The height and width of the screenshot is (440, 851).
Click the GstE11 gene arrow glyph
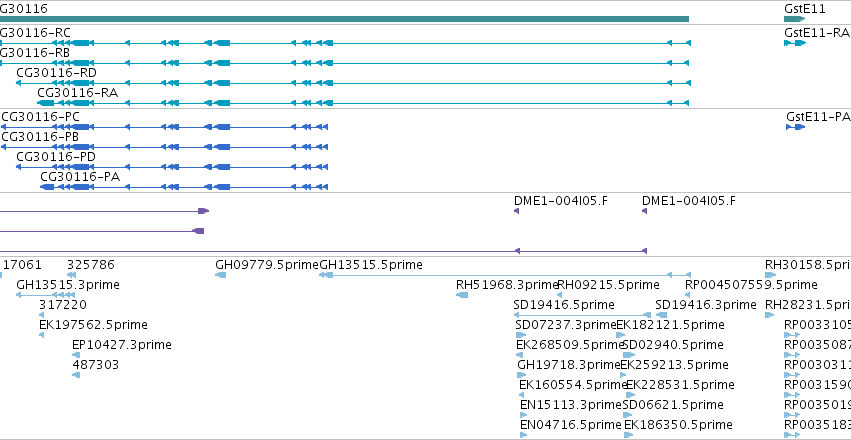[794, 19]
